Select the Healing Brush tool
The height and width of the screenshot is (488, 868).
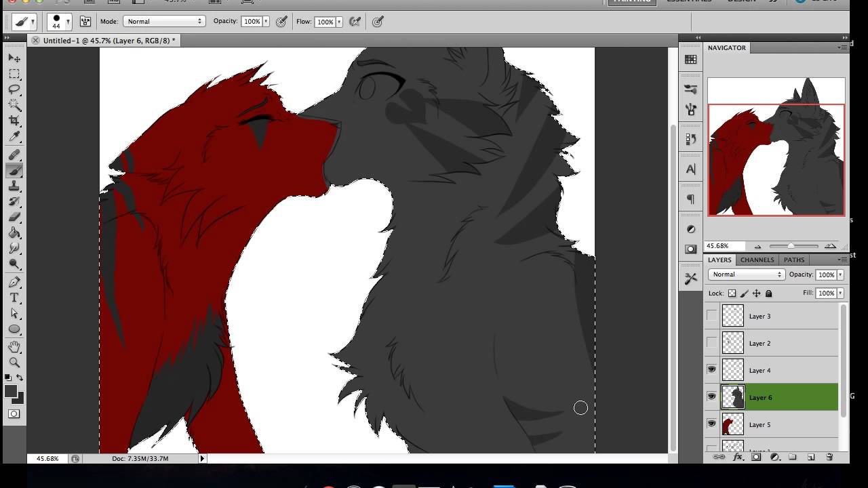pyautogui.click(x=14, y=155)
